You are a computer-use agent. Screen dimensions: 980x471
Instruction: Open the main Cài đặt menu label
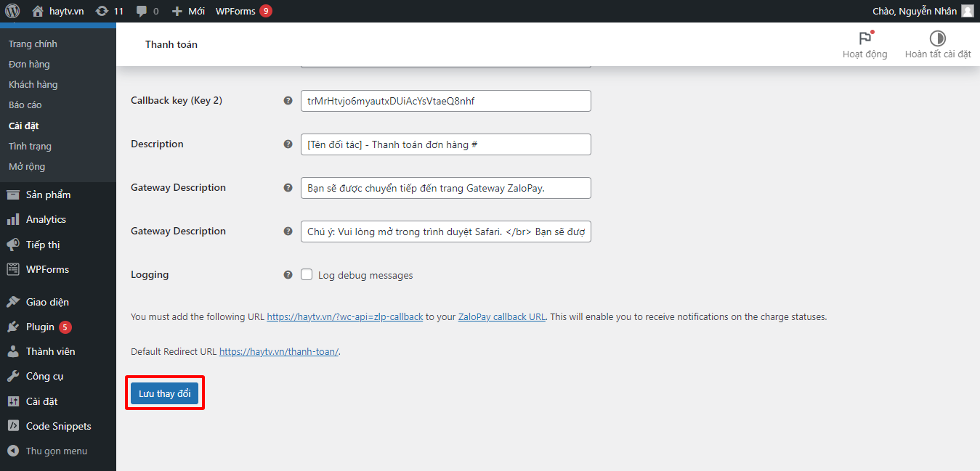tap(41, 401)
